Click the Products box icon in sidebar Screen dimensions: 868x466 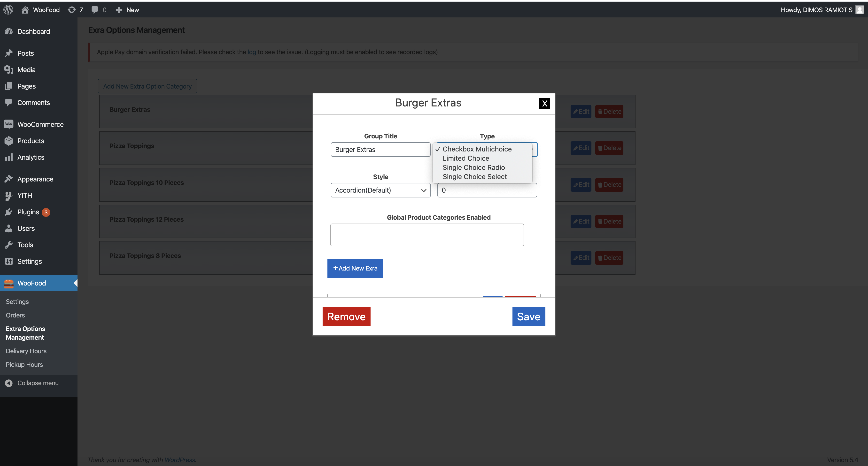click(9, 141)
